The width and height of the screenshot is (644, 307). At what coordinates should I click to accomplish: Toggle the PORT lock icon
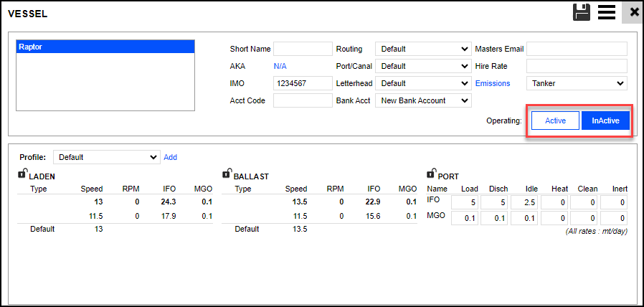[431, 174]
